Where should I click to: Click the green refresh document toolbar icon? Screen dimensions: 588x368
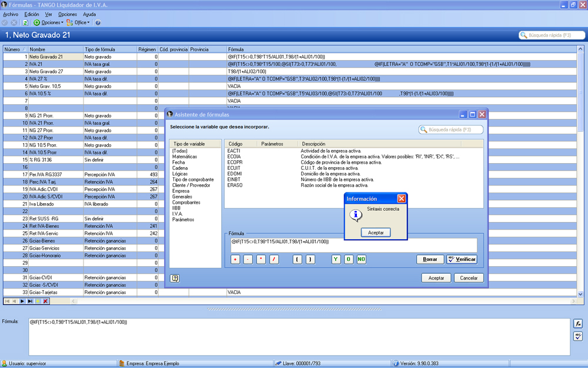click(25, 22)
